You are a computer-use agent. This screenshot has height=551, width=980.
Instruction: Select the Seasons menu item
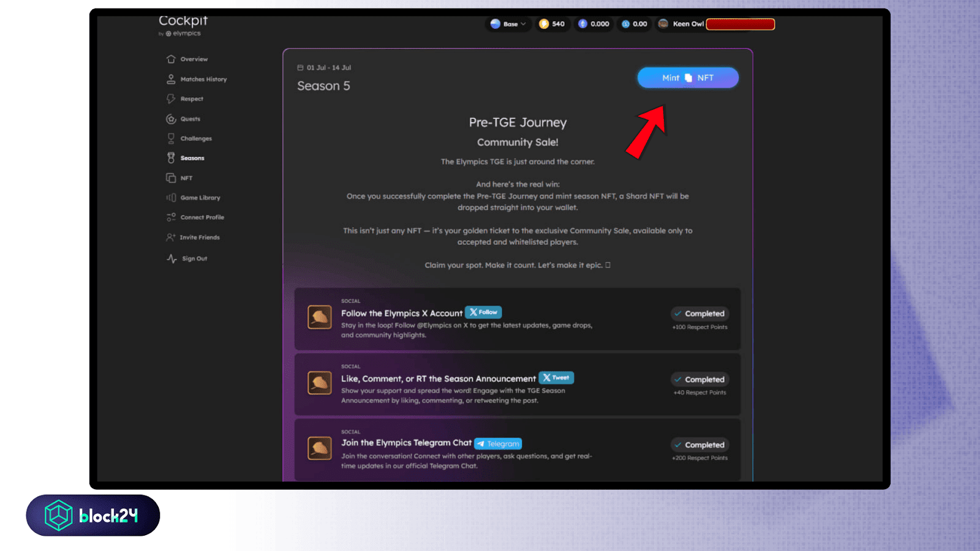click(x=192, y=158)
